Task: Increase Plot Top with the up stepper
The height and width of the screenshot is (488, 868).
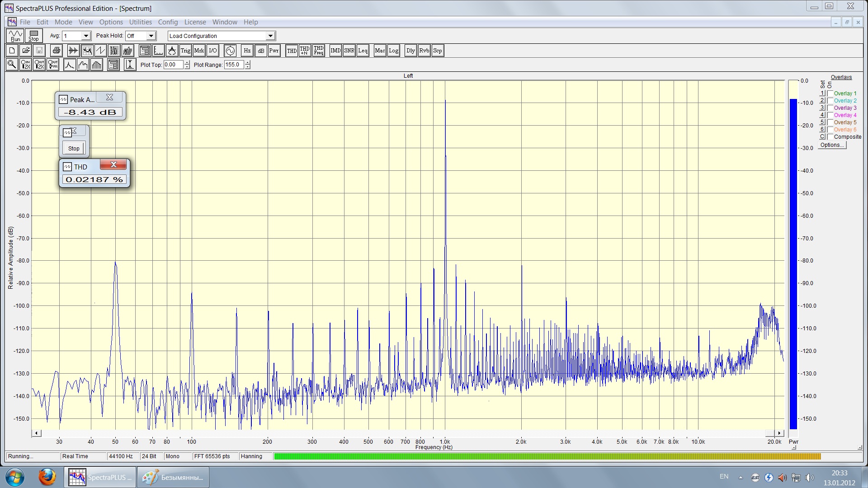Action: [x=187, y=62]
